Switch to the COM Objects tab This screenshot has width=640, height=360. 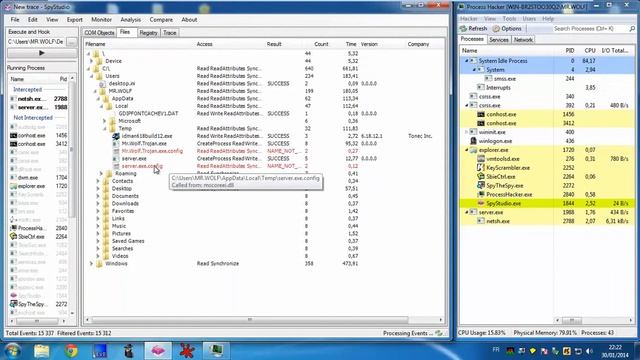tap(99, 33)
